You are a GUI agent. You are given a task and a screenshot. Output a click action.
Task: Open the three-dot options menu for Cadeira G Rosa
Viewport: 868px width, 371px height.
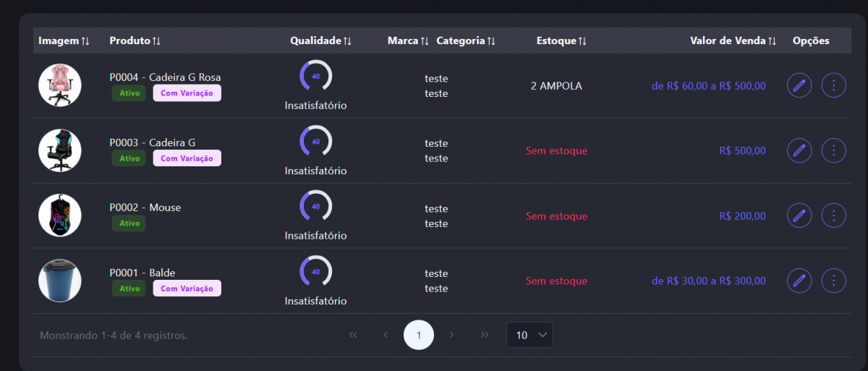(x=834, y=86)
